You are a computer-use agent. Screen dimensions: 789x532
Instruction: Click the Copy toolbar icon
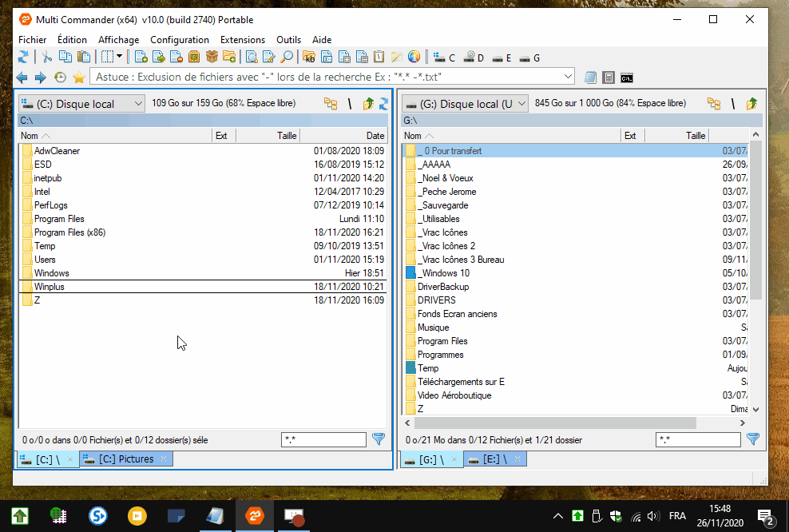tap(65, 58)
